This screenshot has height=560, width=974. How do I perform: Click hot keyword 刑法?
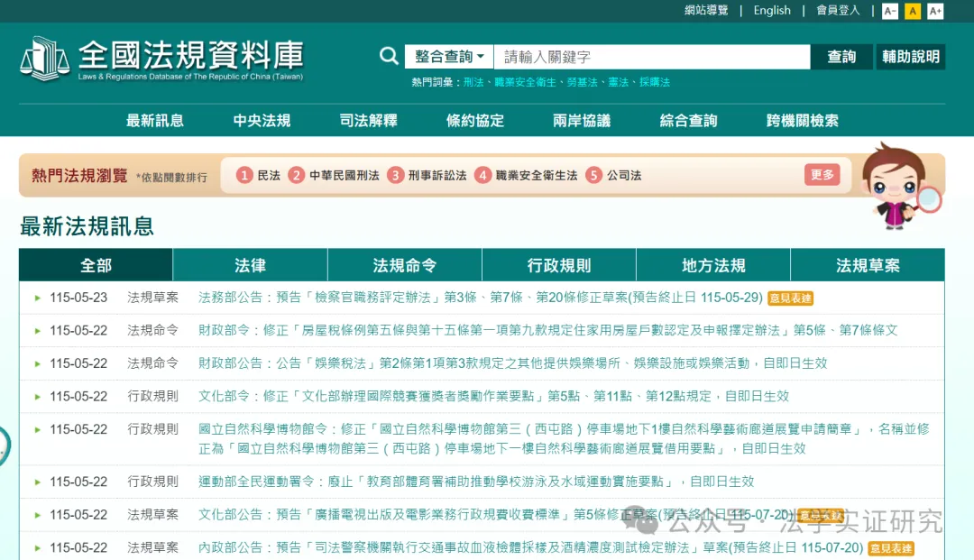point(473,82)
